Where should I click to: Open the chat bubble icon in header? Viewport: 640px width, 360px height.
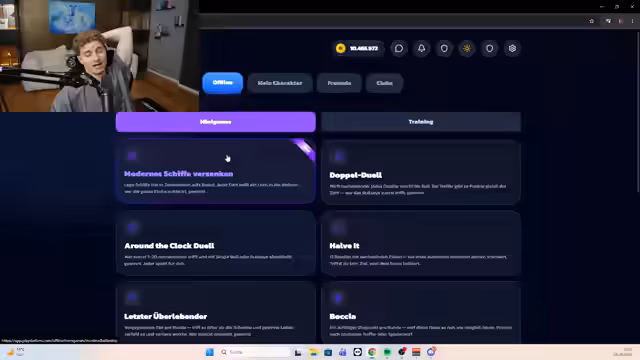coord(399,49)
